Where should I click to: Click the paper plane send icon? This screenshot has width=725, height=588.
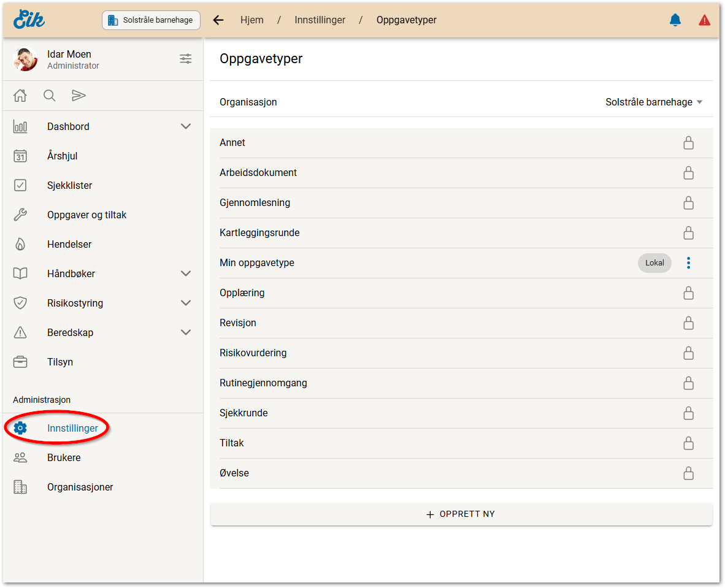click(79, 96)
